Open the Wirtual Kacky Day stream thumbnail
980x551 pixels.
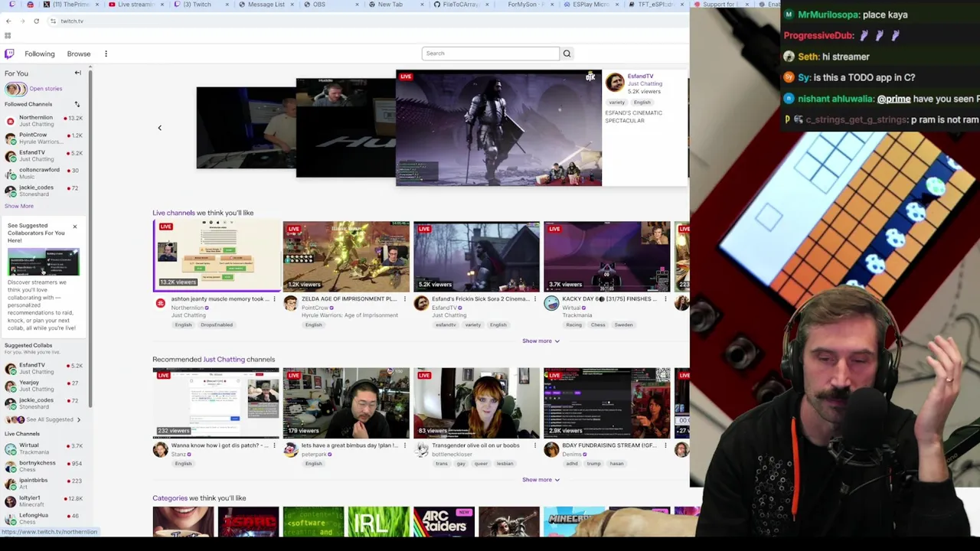point(606,256)
